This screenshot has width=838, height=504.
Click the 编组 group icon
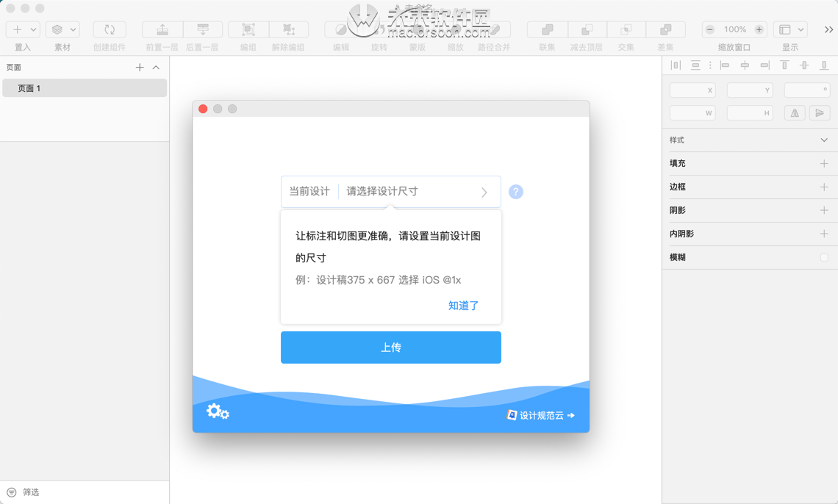tap(248, 30)
